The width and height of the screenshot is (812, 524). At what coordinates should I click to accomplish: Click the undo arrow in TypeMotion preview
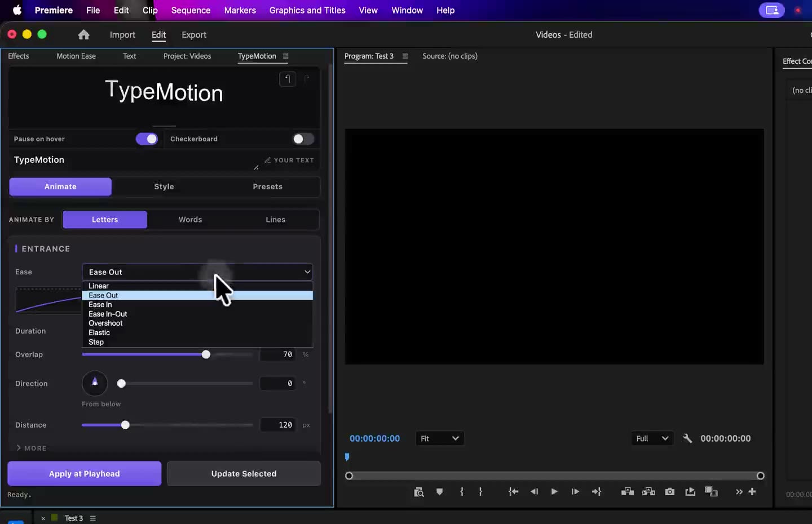click(x=288, y=79)
